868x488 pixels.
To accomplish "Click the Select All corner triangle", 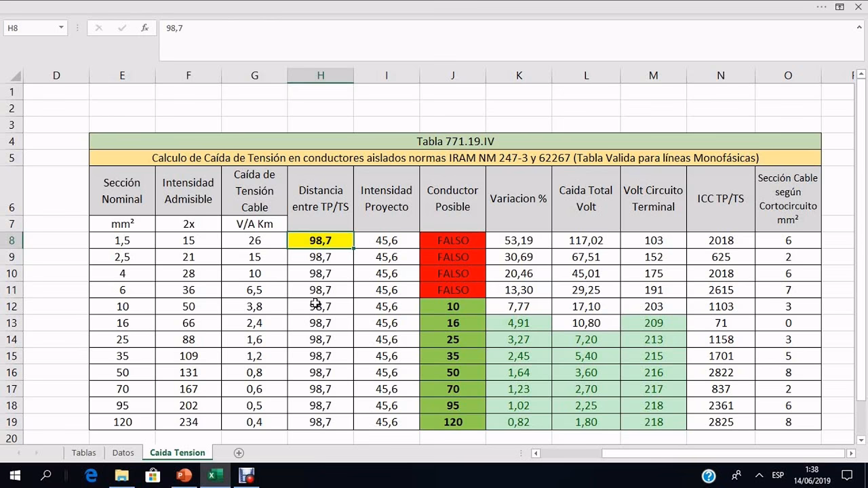I will 15,76.
